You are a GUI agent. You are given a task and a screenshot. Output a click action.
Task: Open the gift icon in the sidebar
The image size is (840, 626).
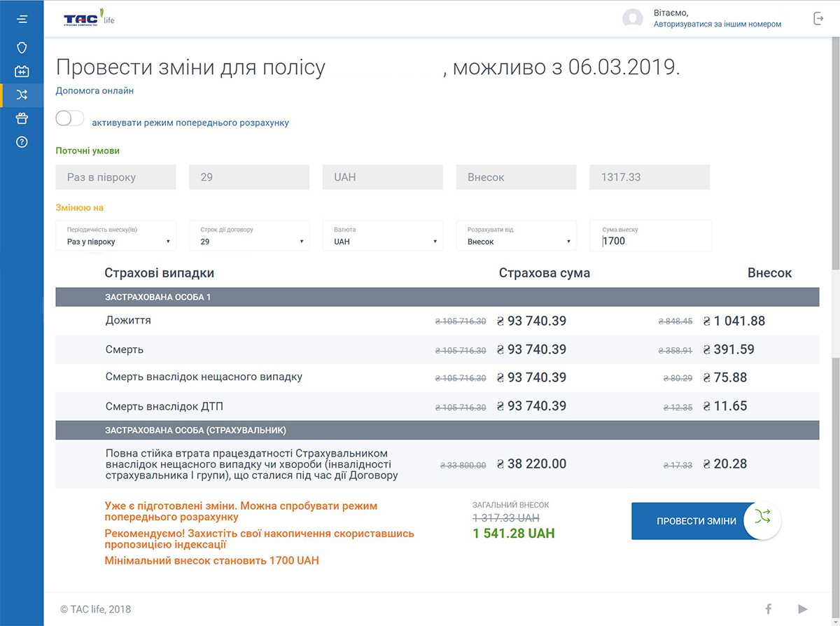coord(22,118)
